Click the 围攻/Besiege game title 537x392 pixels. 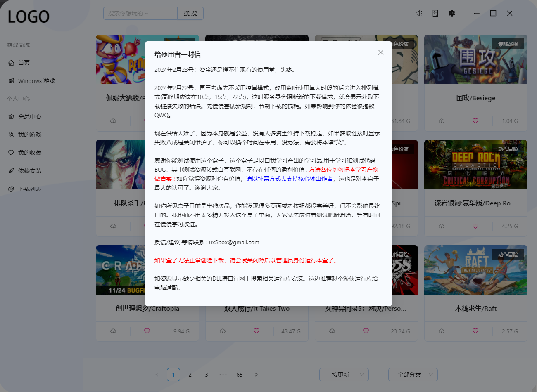pyautogui.click(x=476, y=98)
